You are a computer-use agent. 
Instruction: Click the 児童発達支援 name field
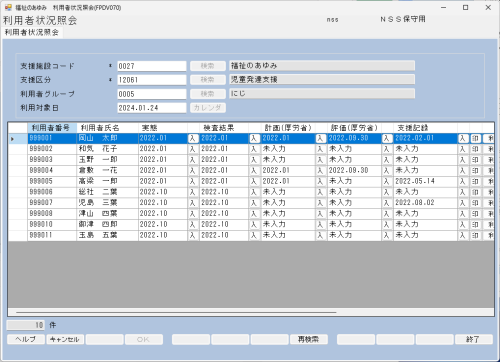[x=322, y=80]
